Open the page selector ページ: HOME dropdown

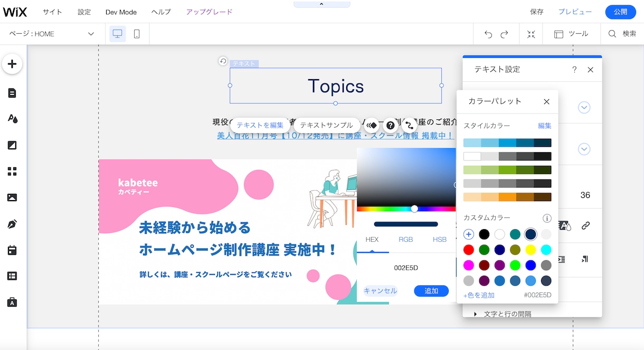coord(52,34)
